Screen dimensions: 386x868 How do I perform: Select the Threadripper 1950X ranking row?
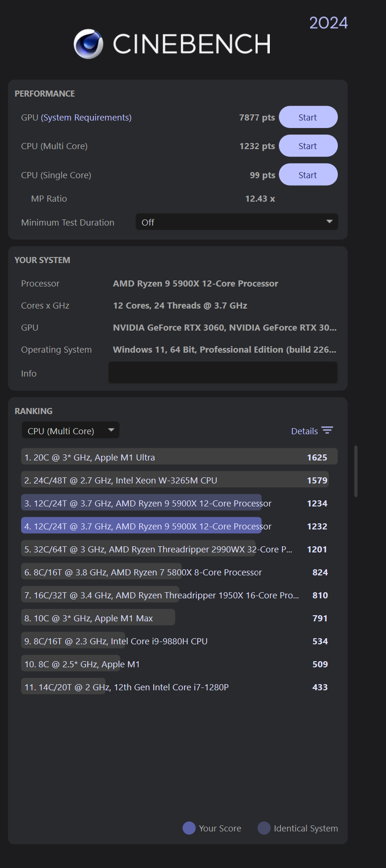pos(179,595)
